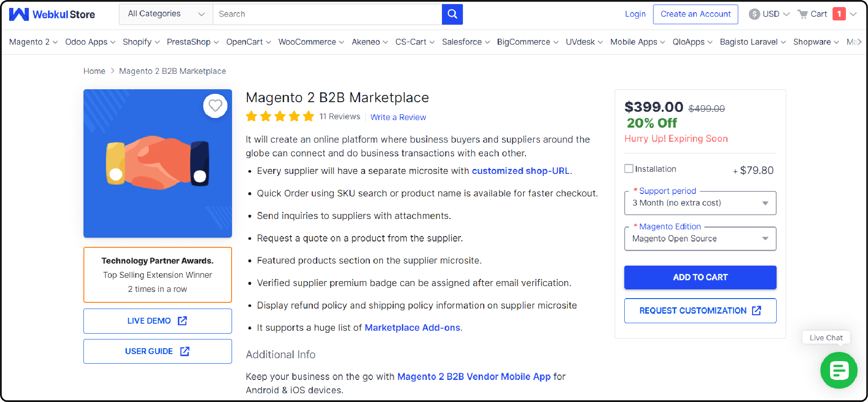The height and width of the screenshot is (402, 868).
Task: Click the blue search magnifier button
Action: pyautogui.click(x=452, y=14)
